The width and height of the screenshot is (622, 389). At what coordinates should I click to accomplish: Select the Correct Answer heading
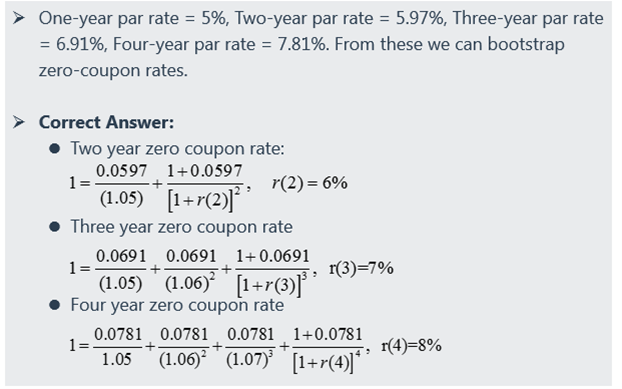click(x=106, y=122)
